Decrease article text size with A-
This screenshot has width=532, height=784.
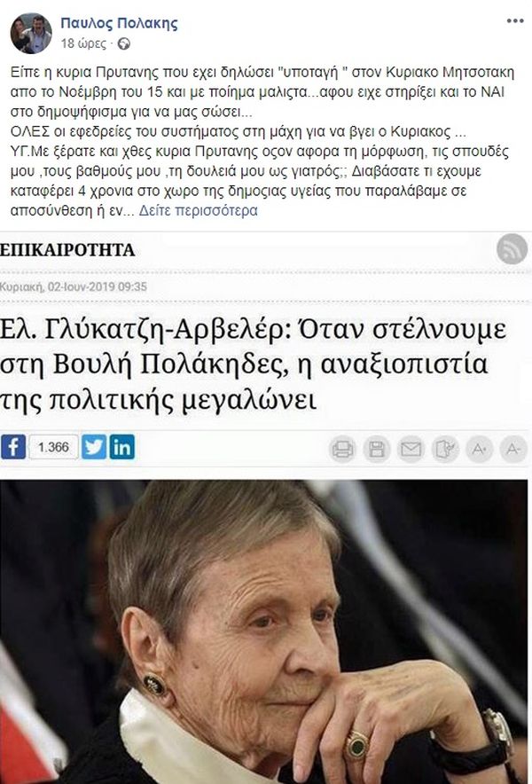click(x=513, y=449)
